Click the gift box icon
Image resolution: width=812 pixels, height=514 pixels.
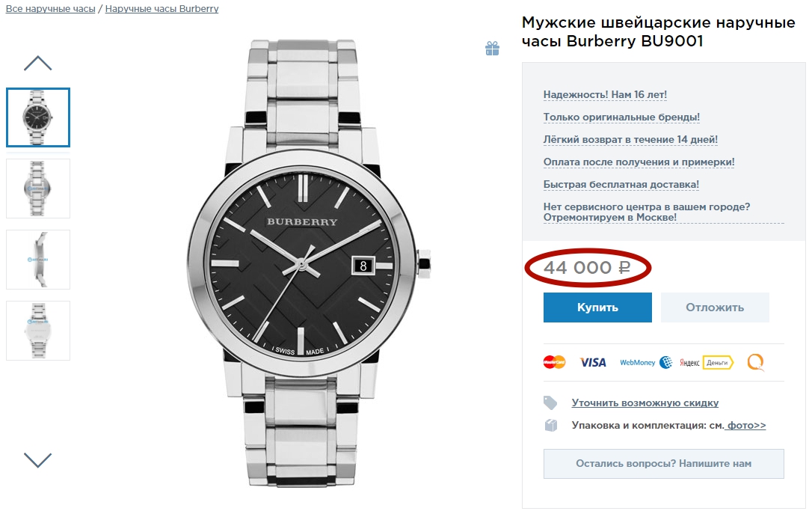(x=492, y=49)
